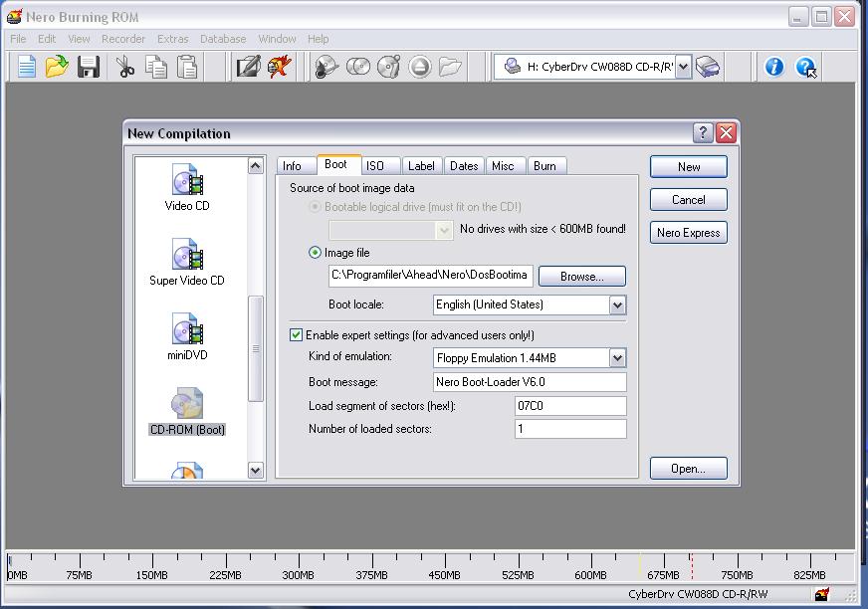Click the Cut scissors icon
Image resolution: width=868 pixels, height=609 pixels.
pyautogui.click(x=125, y=68)
